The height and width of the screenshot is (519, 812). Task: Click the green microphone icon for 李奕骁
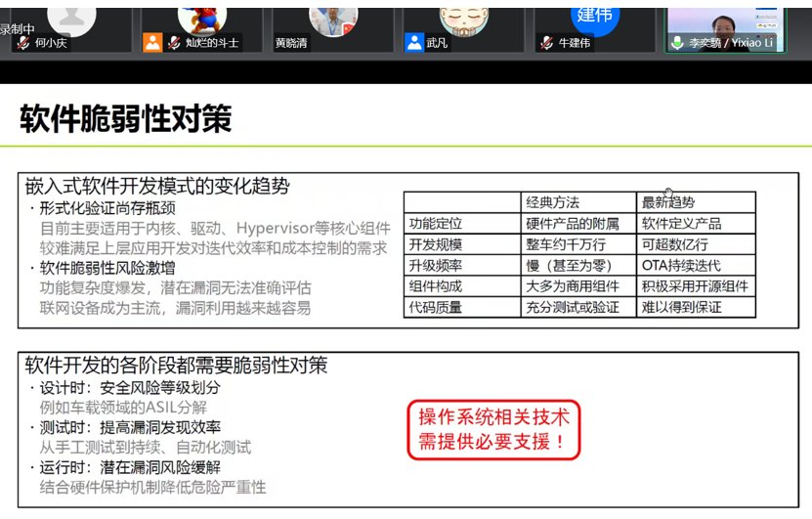[677, 43]
